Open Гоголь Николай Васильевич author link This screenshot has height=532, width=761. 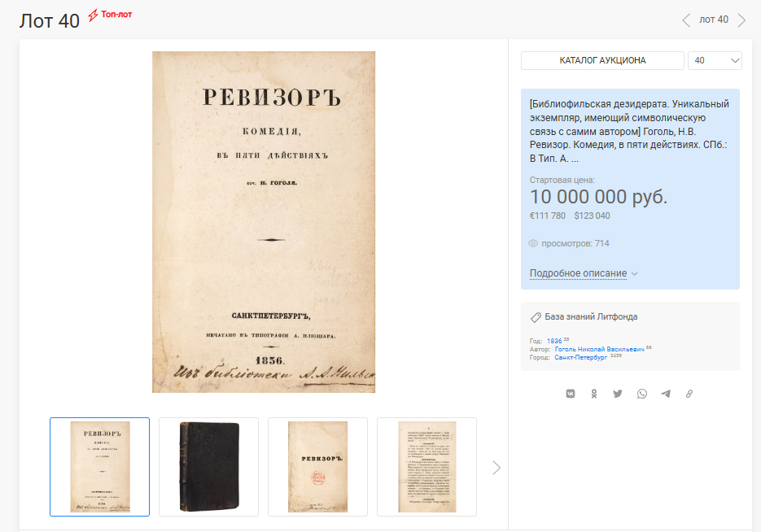coord(599,349)
